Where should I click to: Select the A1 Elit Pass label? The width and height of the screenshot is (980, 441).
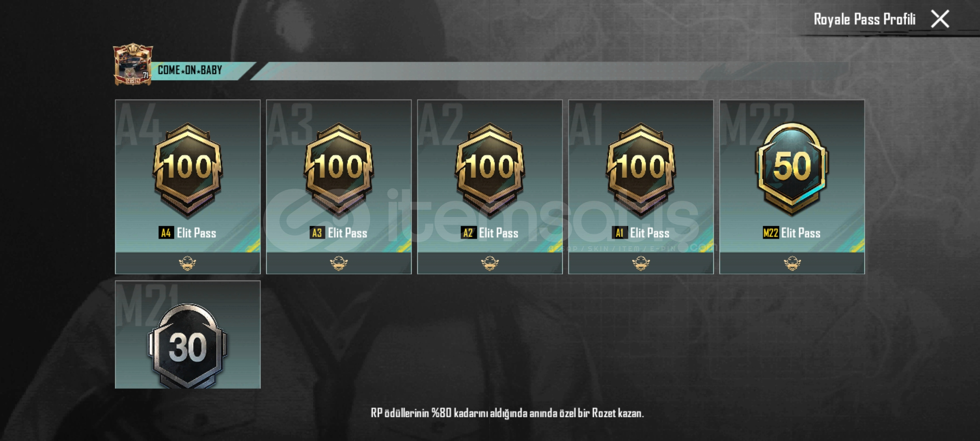[x=641, y=233]
